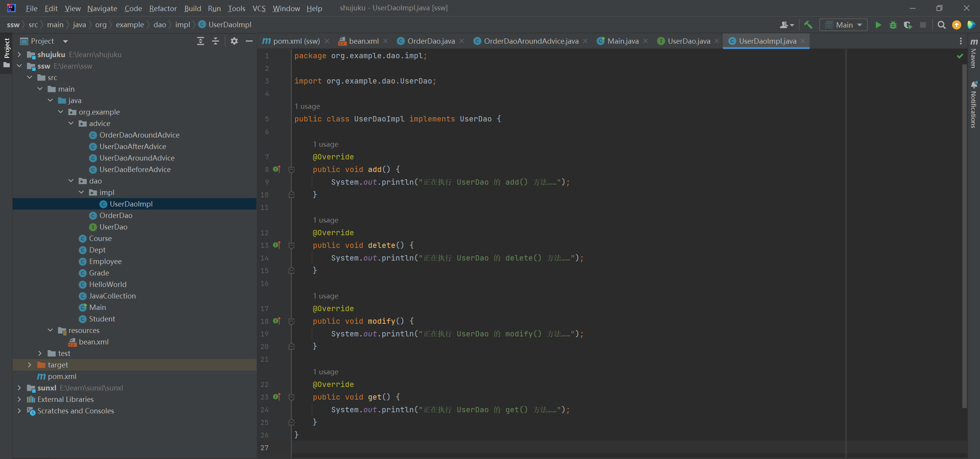The width and height of the screenshot is (980, 459).
Task: Click Expand All icon in Project panel
Action: (201, 41)
